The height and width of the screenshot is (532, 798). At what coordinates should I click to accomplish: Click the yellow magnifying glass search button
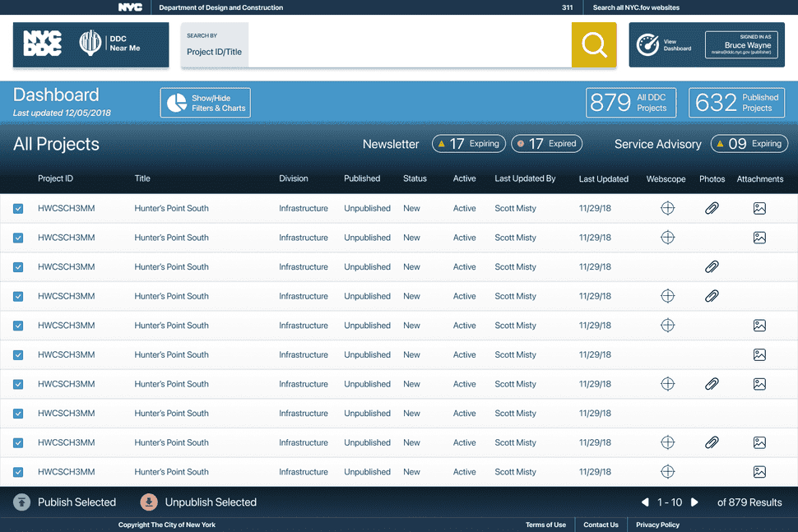[594, 44]
